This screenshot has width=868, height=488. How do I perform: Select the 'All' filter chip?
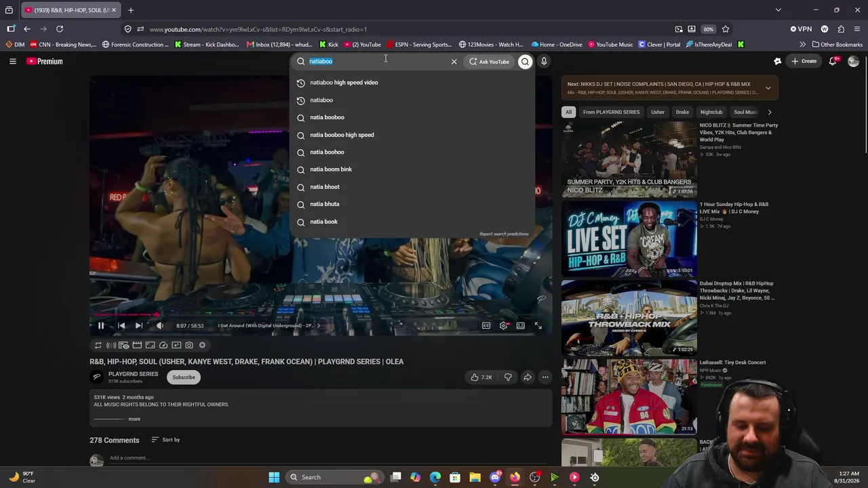pyautogui.click(x=568, y=112)
